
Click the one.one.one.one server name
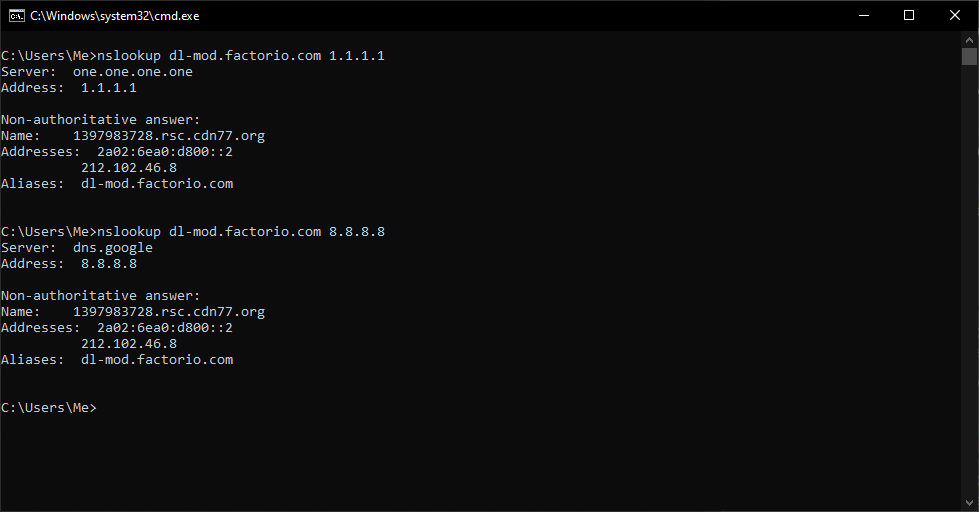tap(132, 72)
